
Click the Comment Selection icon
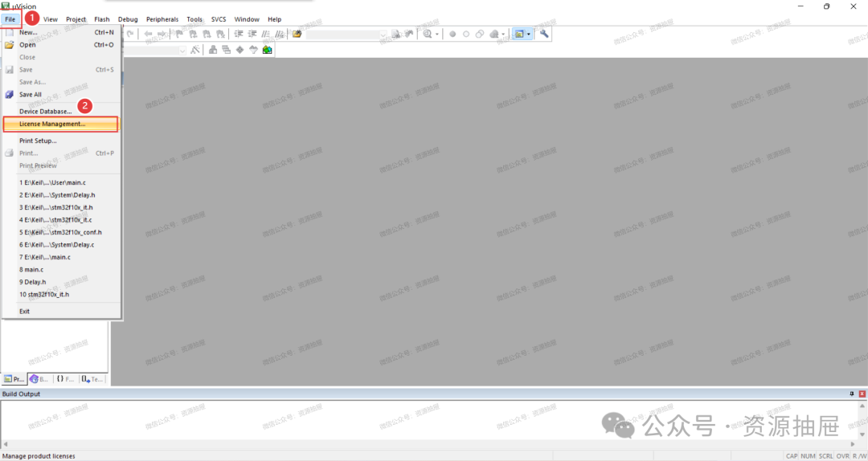(x=266, y=35)
